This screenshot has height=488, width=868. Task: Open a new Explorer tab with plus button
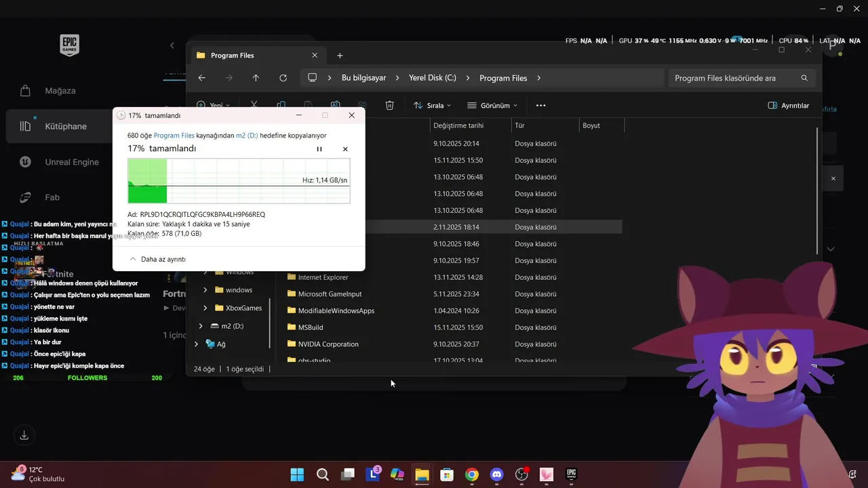tap(340, 56)
